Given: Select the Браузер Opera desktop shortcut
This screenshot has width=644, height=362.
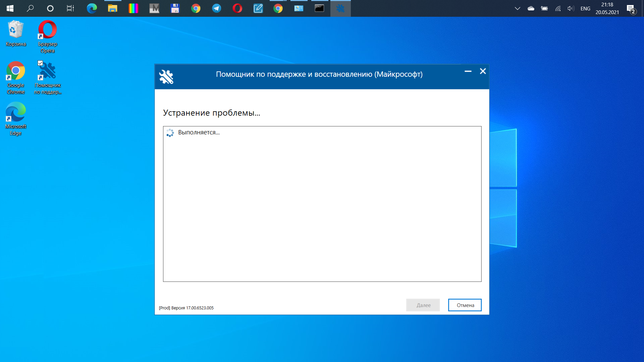Looking at the screenshot, I should click(48, 37).
